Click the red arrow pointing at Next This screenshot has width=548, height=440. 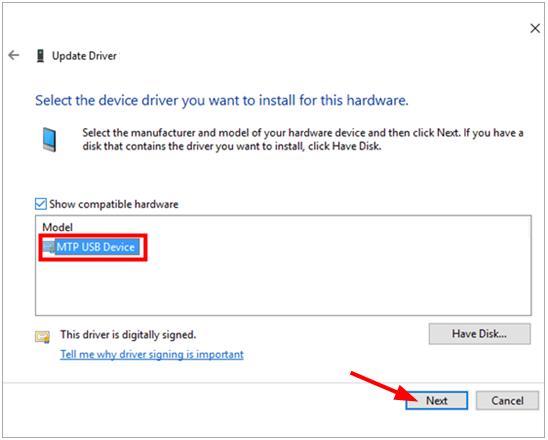[384, 387]
